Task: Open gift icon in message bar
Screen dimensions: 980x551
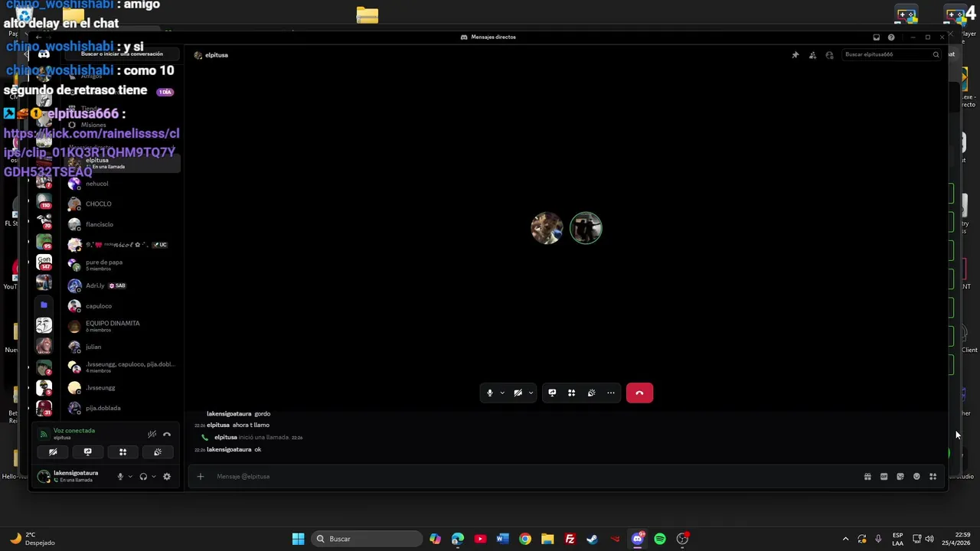Action: (x=867, y=477)
